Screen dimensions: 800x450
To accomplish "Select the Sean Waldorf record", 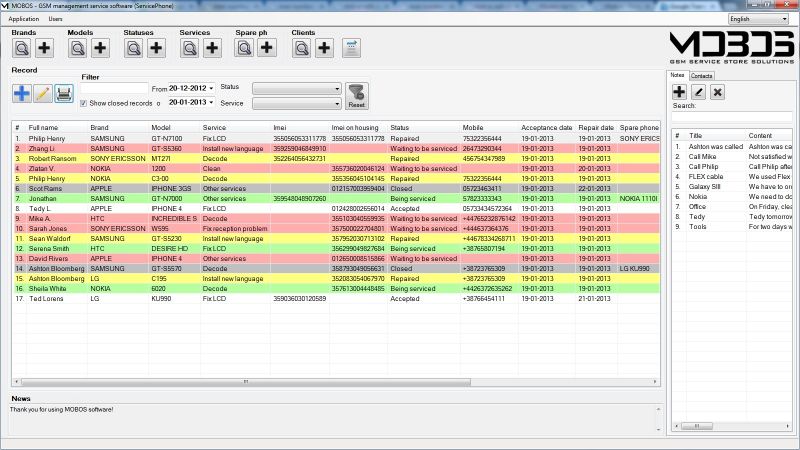I will (x=336, y=238).
